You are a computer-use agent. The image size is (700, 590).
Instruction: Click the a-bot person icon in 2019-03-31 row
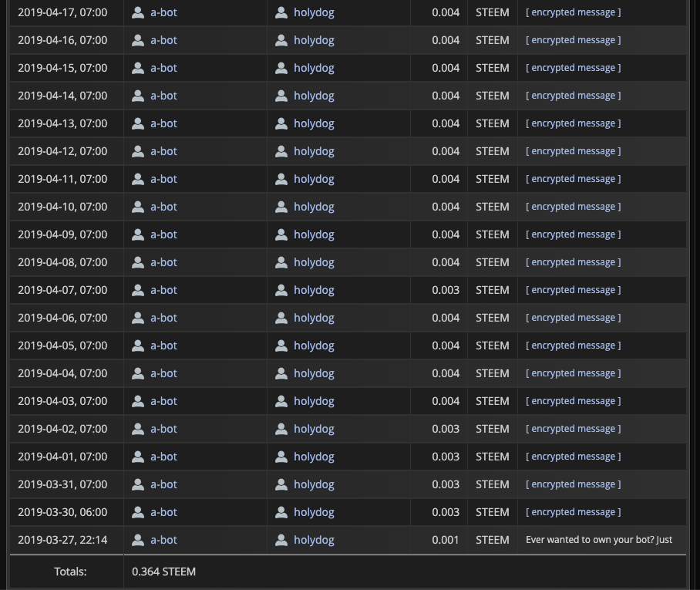138,484
